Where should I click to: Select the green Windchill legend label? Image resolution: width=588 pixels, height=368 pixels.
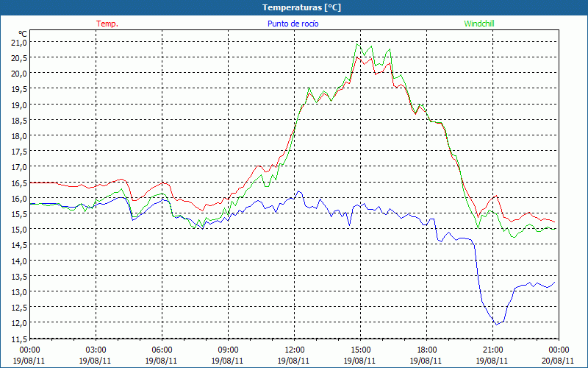tap(479, 24)
